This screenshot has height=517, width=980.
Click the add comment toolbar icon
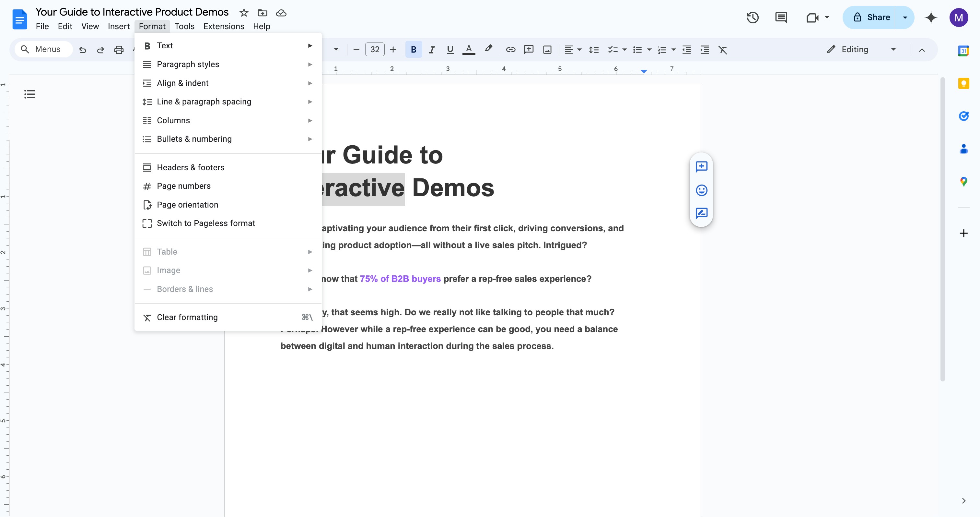coord(529,50)
